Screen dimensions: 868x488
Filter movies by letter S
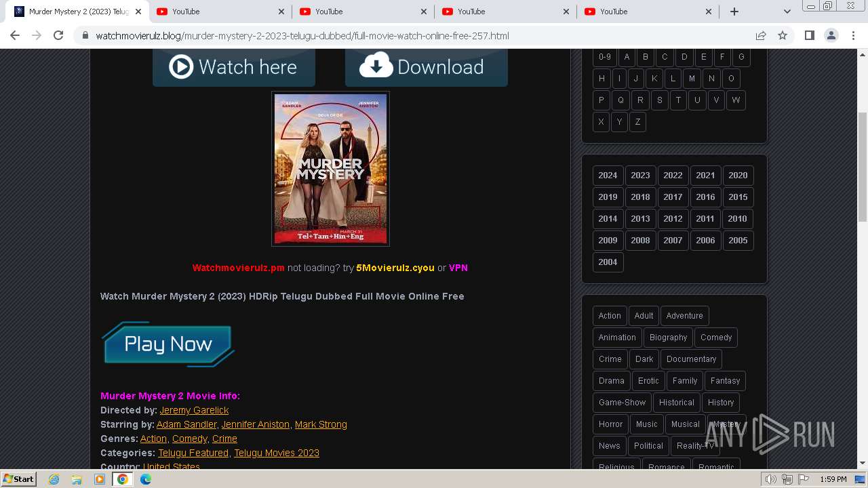(x=659, y=100)
